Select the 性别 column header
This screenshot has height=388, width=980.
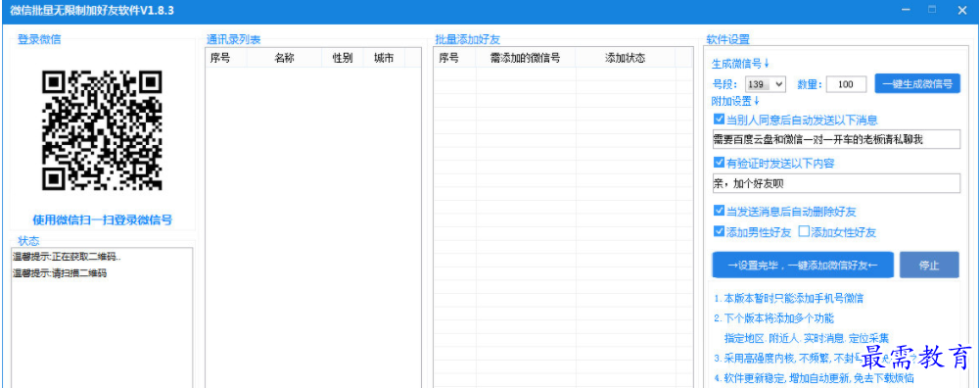point(343,58)
